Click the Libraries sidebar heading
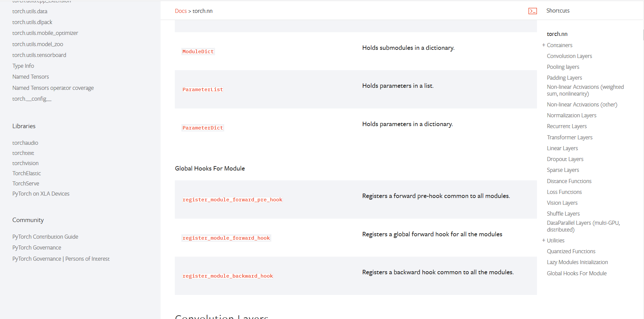This screenshot has width=644, height=319. coord(24,126)
